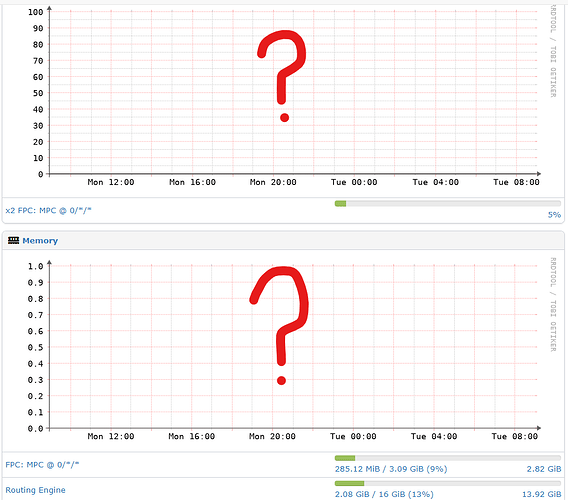Open the memory usage graph
568x500 pixels.
pos(283,350)
